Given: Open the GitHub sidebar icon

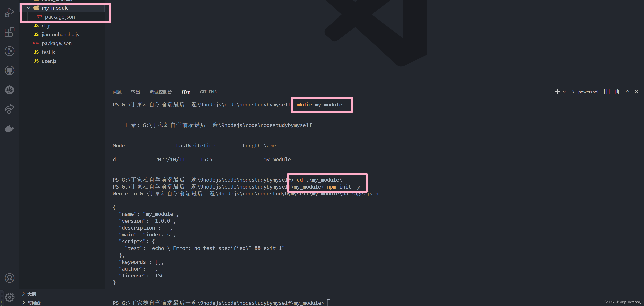Looking at the screenshot, I should click(x=9, y=70).
